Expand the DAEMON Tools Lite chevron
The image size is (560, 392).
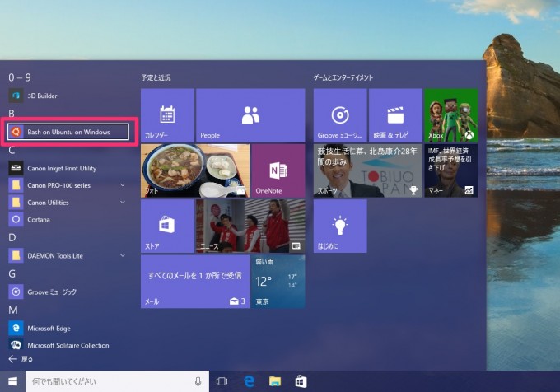coord(123,255)
